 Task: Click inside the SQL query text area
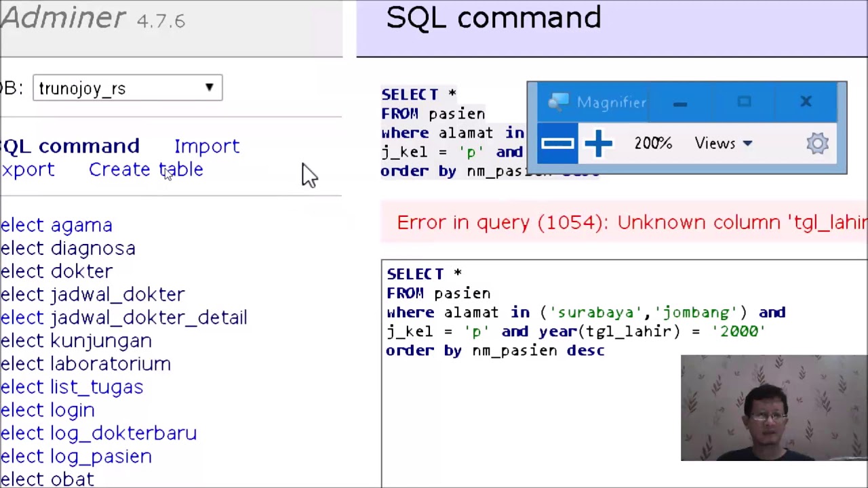click(624, 373)
